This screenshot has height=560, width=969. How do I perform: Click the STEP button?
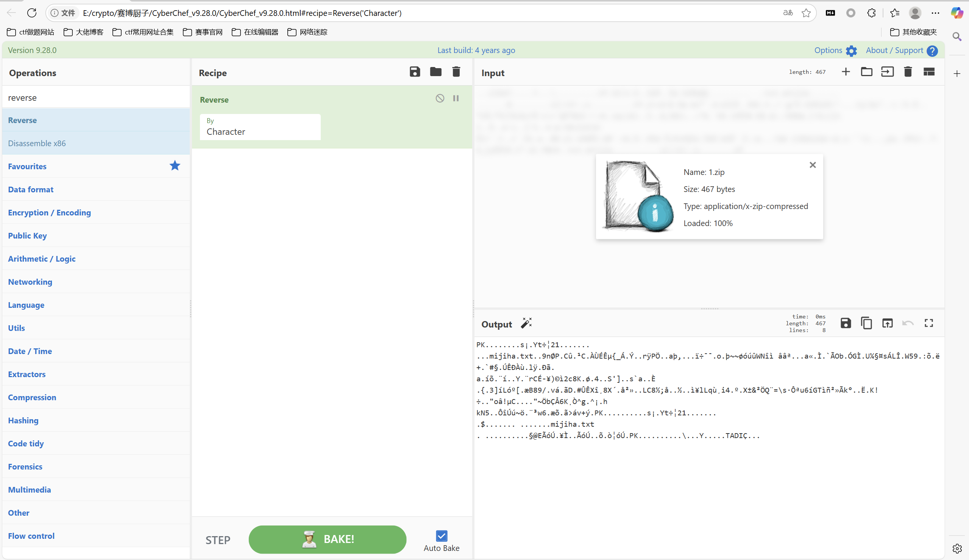click(218, 540)
